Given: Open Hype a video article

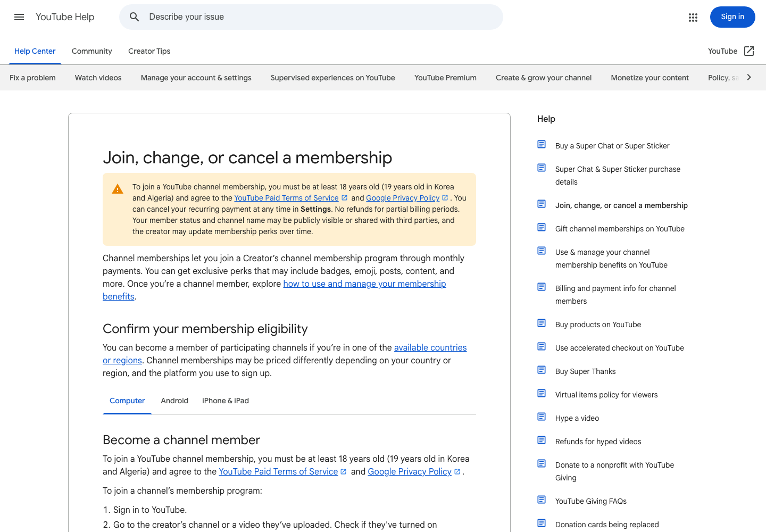Looking at the screenshot, I should [577, 418].
